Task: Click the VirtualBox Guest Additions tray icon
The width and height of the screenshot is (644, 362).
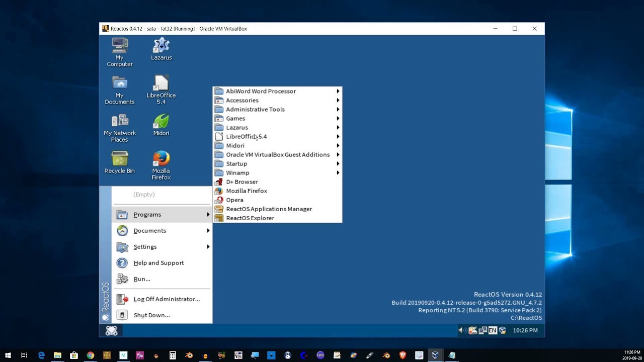Action: [x=502, y=330]
